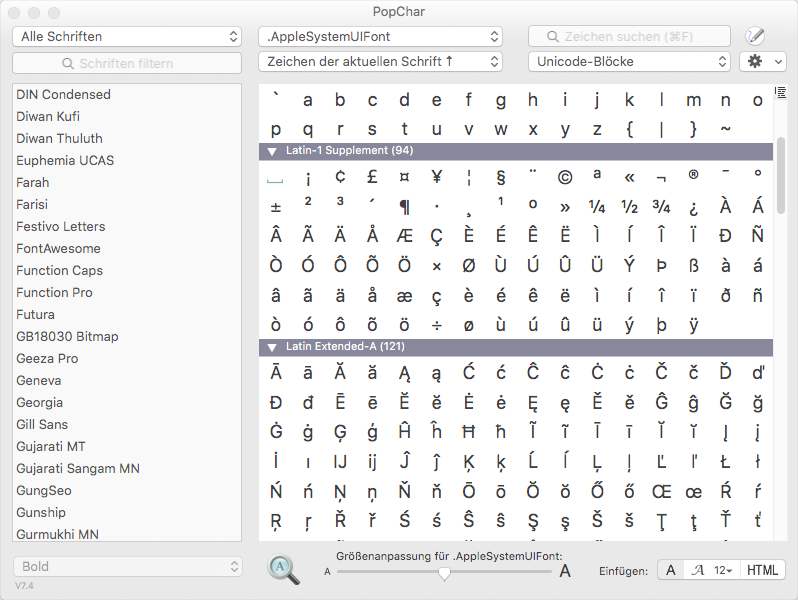This screenshot has width=798, height=600.
Task: Click the small A at slider start
Action: [x=327, y=572]
